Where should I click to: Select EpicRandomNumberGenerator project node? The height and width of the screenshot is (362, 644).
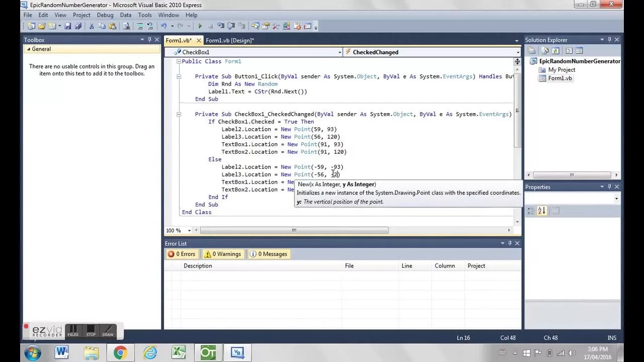tap(580, 61)
